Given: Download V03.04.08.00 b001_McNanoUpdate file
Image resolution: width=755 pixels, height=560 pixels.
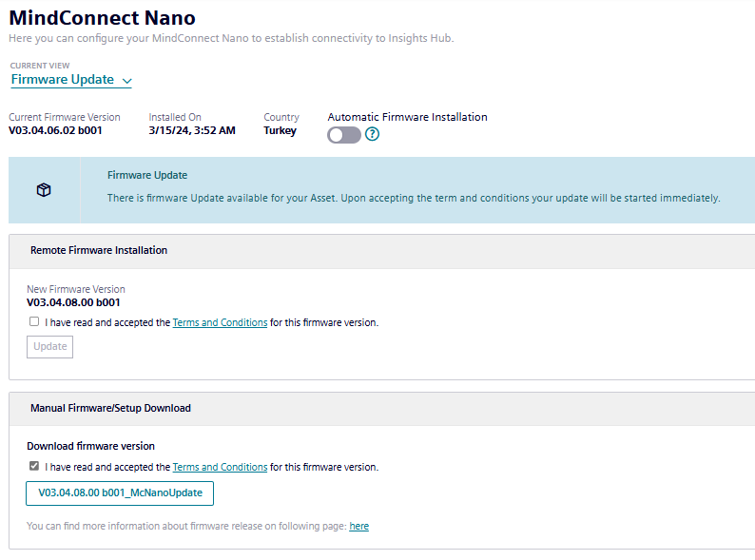Looking at the screenshot, I should click(120, 493).
